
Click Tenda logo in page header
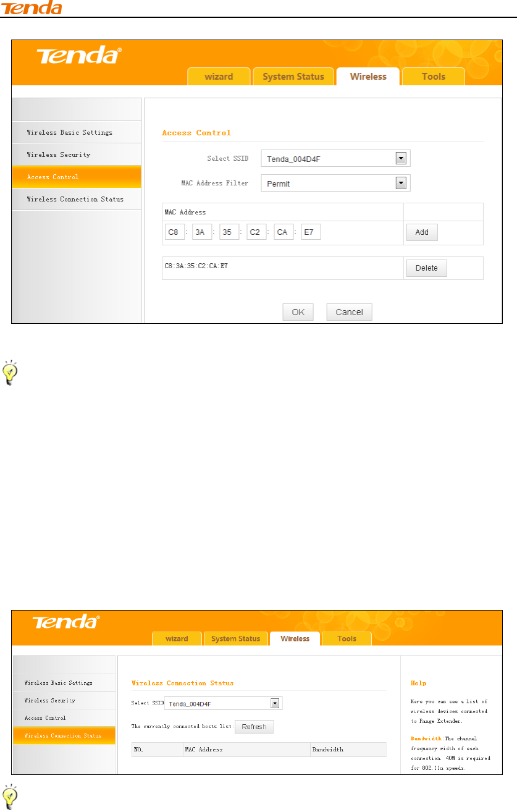pyautogui.click(x=32, y=8)
